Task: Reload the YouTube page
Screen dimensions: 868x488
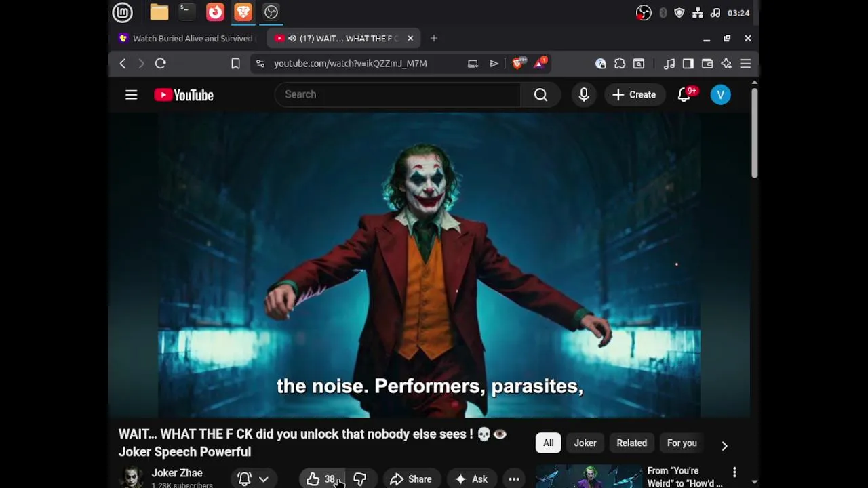Action: pos(161,63)
